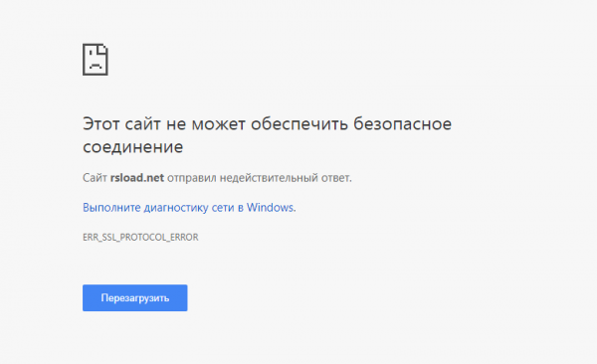Click the word ответ ending the description

[x=336, y=178]
